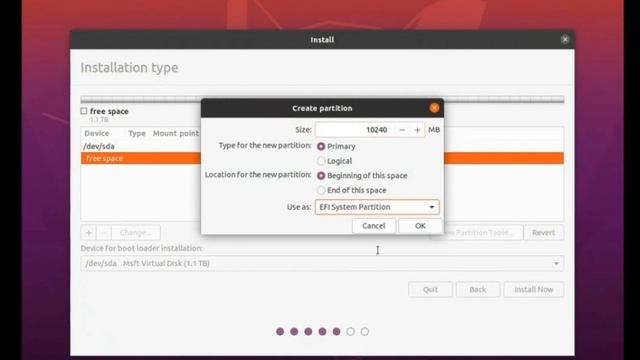This screenshot has height=360, width=640.
Task: Cancel the Create partition dialog
Action: point(373,226)
